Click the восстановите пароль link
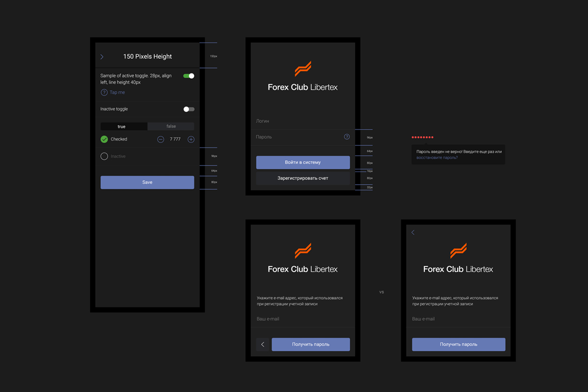This screenshot has width=588, height=392. (437, 158)
